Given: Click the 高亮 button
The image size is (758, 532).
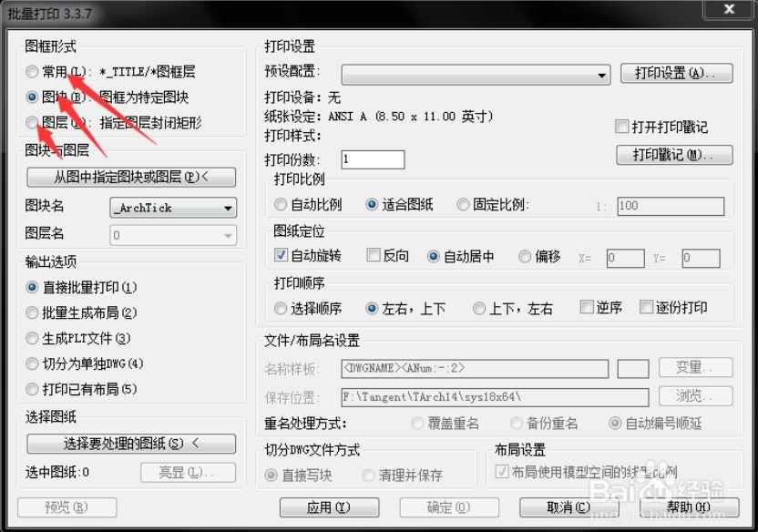Looking at the screenshot, I should [x=188, y=472].
